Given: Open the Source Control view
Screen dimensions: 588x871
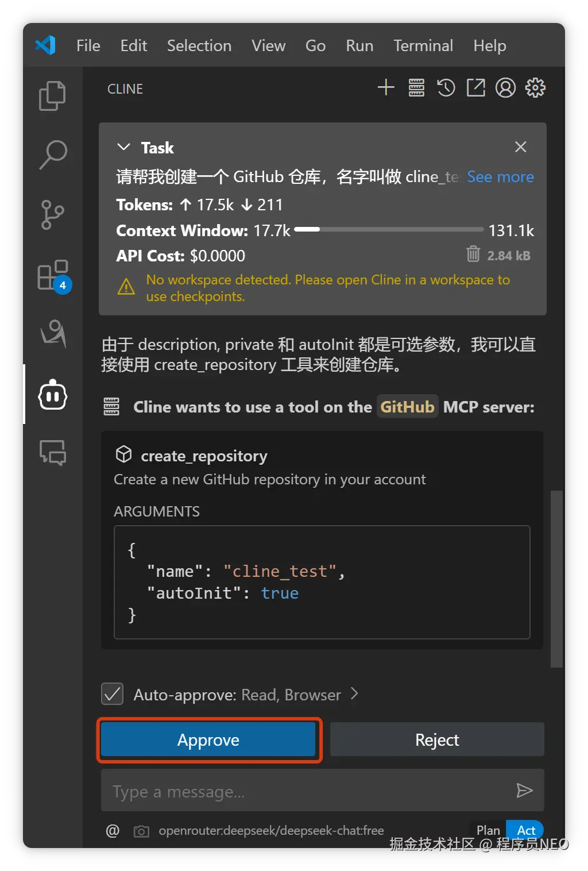Looking at the screenshot, I should click(x=52, y=215).
